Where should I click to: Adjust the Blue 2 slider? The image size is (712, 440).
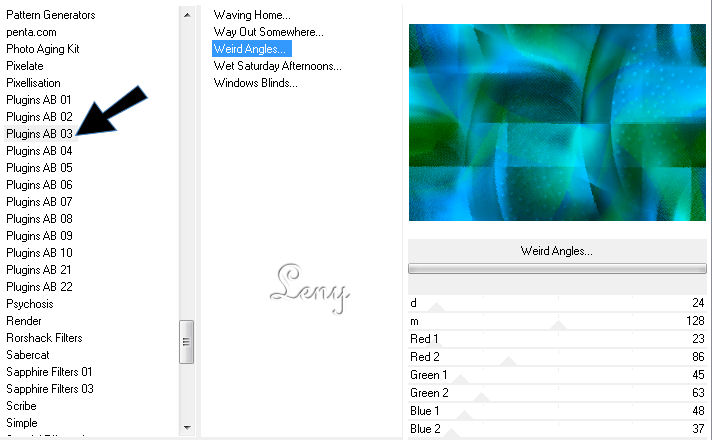click(451, 430)
